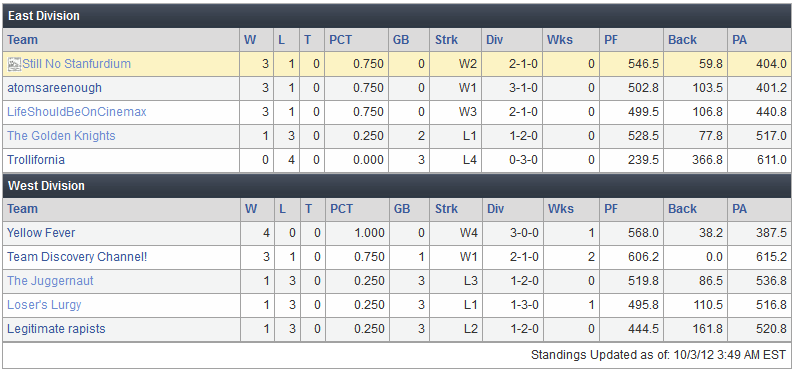Click West Division Team column header
Image resolution: width=794 pixels, height=372 pixels.
click(x=22, y=209)
